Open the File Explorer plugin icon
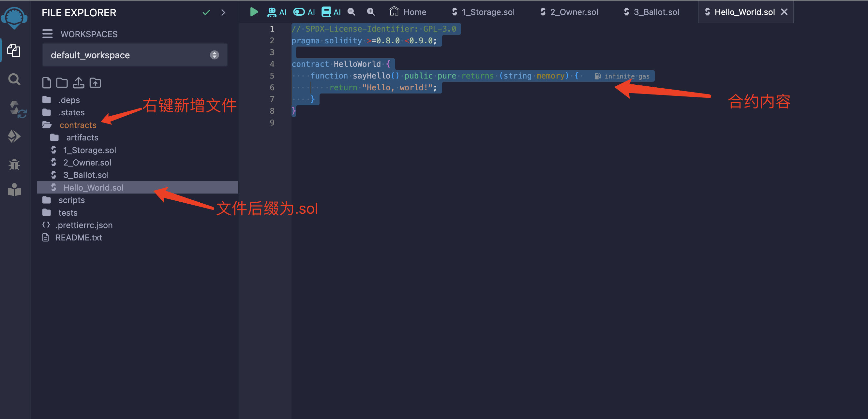The image size is (868, 419). [14, 50]
